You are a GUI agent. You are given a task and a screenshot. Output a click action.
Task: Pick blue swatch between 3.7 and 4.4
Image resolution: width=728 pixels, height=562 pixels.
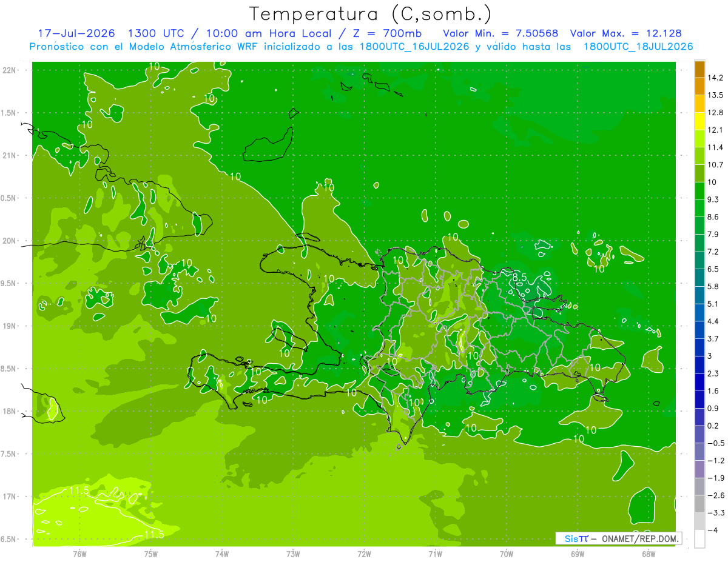click(699, 330)
